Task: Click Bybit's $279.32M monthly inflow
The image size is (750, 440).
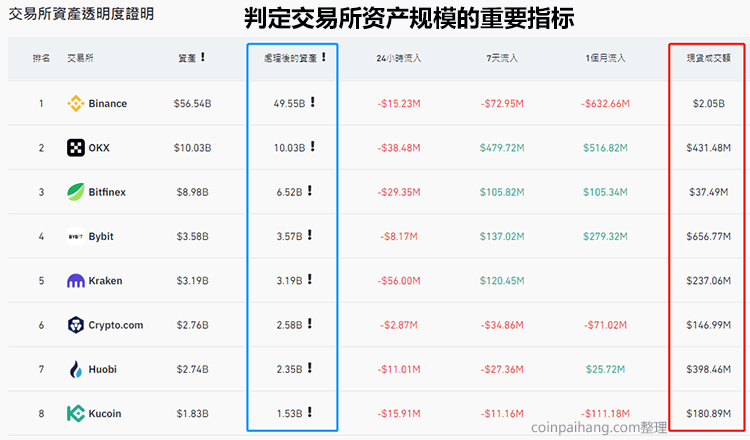Action: click(x=605, y=236)
